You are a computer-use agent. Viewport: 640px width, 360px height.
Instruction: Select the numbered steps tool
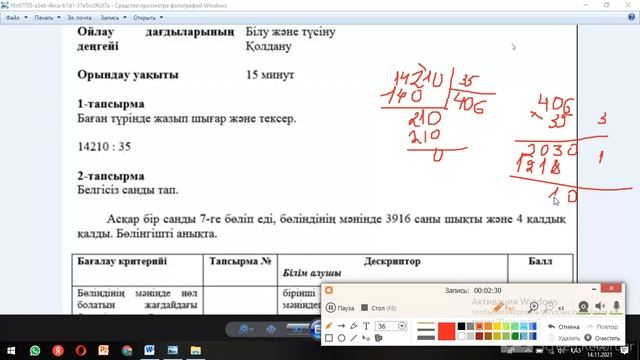(379, 338)
